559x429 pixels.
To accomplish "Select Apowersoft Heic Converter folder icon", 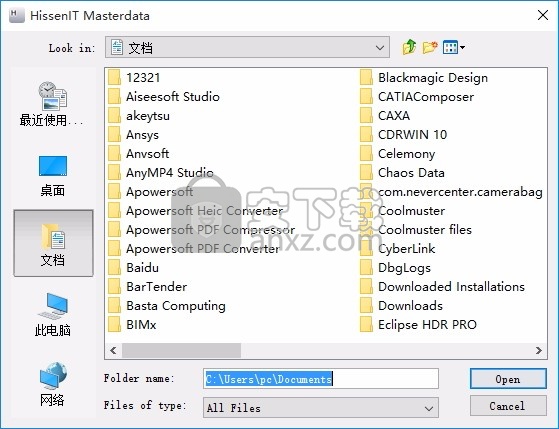I will [114, 210].
